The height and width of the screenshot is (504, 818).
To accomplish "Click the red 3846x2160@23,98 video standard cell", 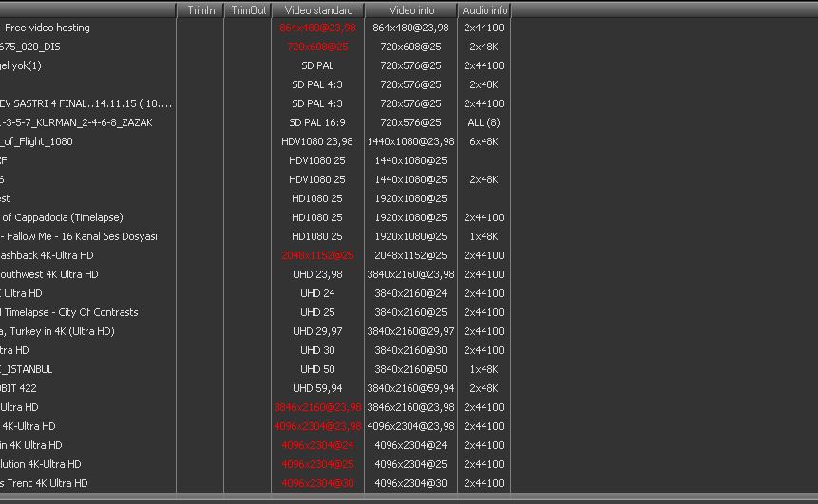I will point(317,407).
